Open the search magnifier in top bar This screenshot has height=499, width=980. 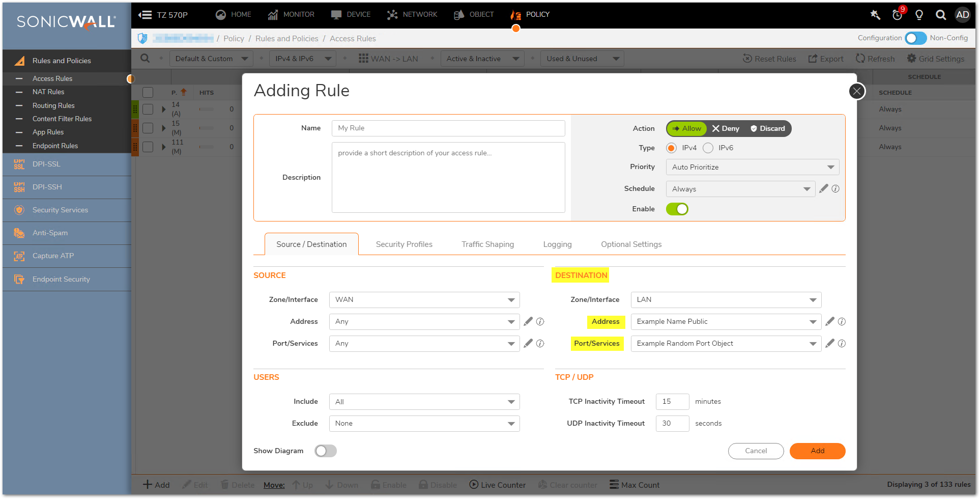click(941, 15)
